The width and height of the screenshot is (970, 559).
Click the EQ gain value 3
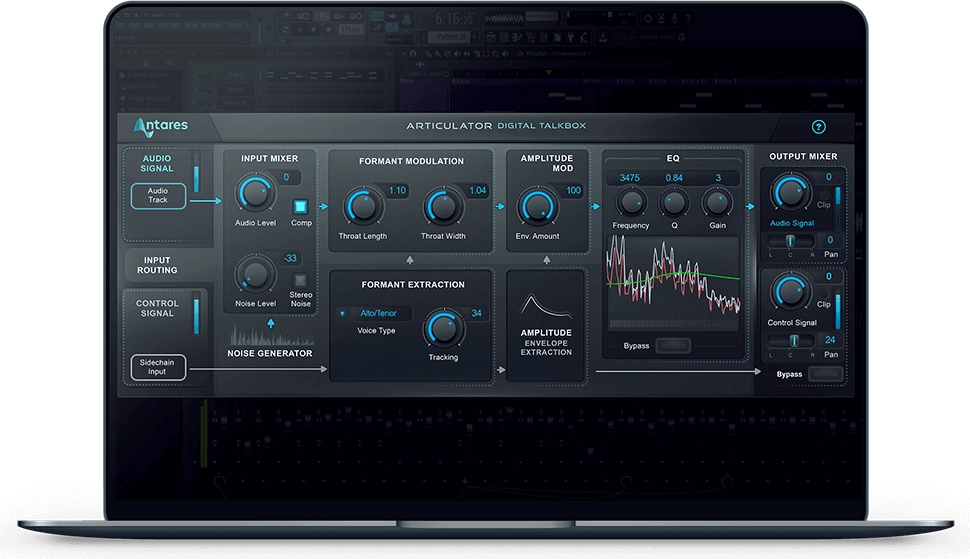click(x=718, y=178)
